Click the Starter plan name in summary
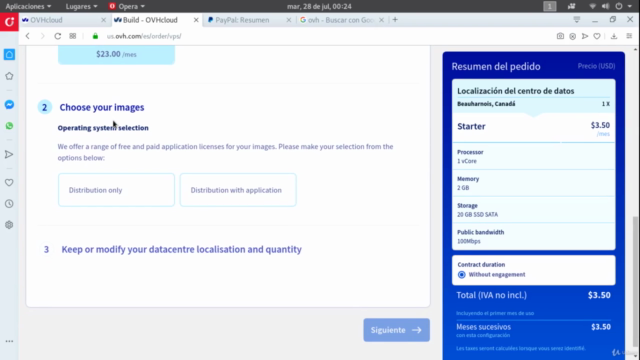The width and height of the screenshot is (640, 360). [471, 126]
